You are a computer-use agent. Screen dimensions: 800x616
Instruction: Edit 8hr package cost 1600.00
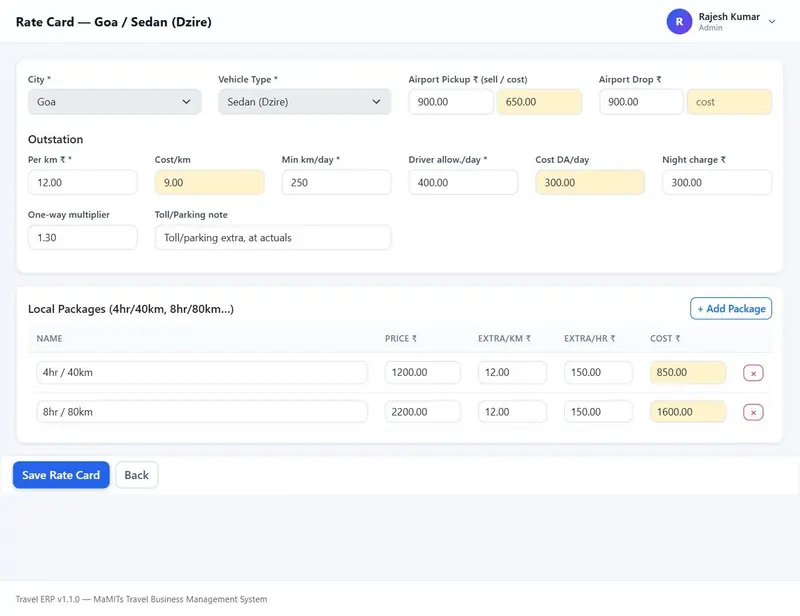[x=688, y=412]
